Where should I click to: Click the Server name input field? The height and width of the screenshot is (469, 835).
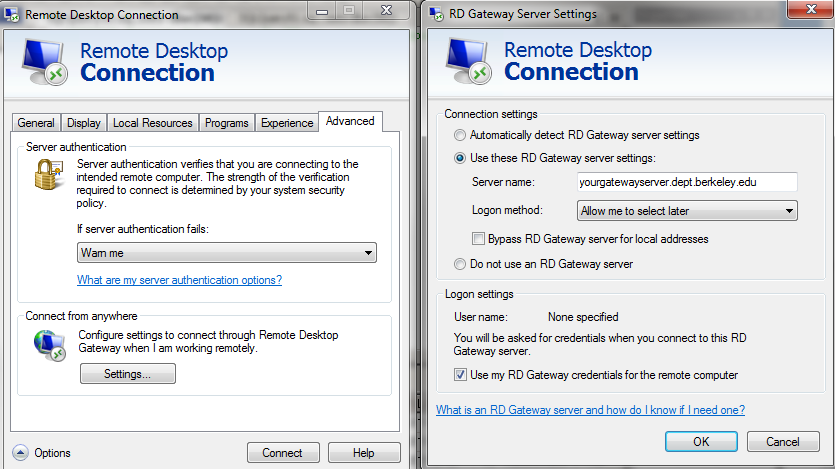[x=687, y=182]
